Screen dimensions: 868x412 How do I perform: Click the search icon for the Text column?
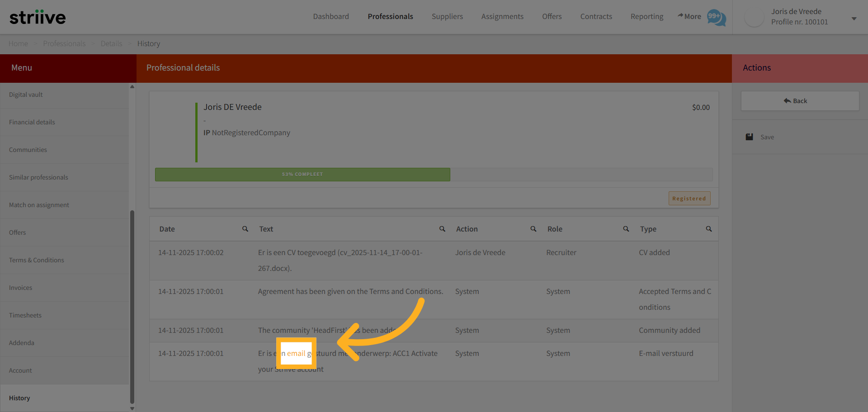pyautogui.click(x=442, y=229)
